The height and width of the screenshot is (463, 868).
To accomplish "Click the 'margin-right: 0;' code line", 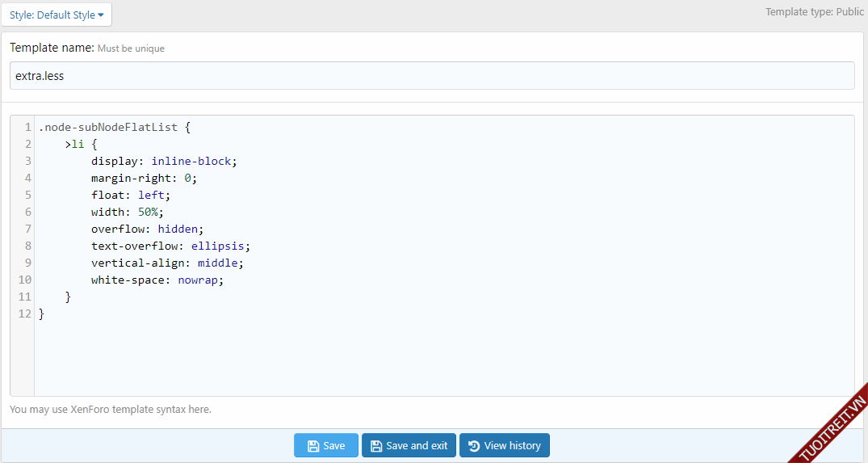I will (144, 178).
